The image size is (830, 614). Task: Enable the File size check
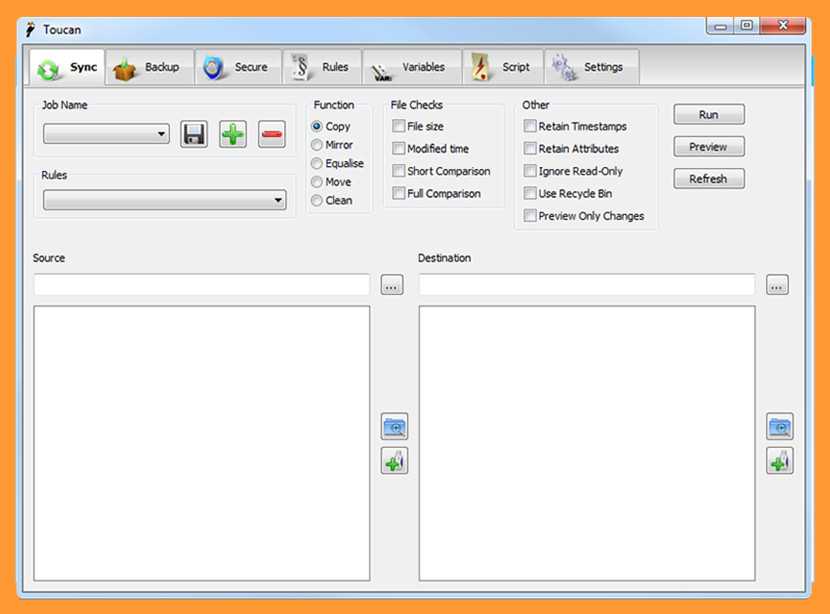399,127
